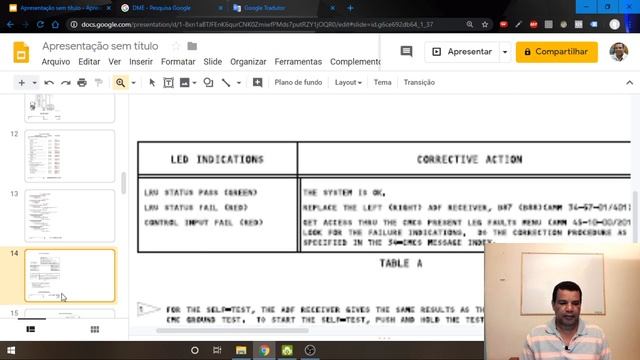Open the Windows Start menu

[11, 350]
